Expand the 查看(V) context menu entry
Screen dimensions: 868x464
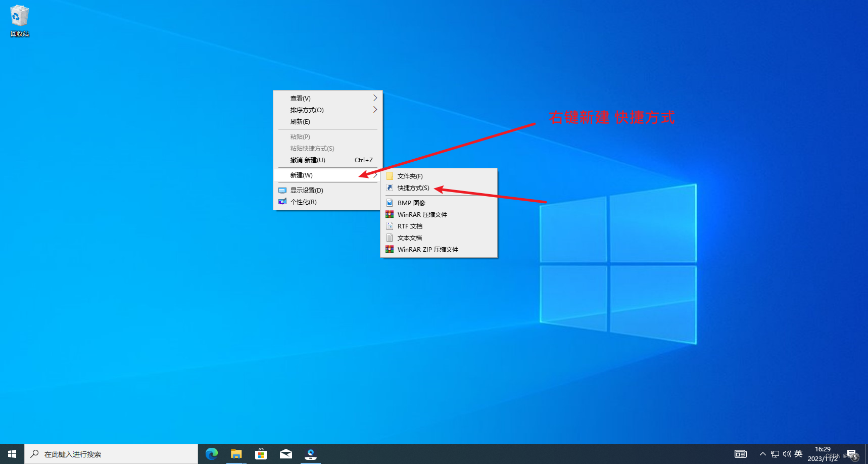tap(328, 98)
